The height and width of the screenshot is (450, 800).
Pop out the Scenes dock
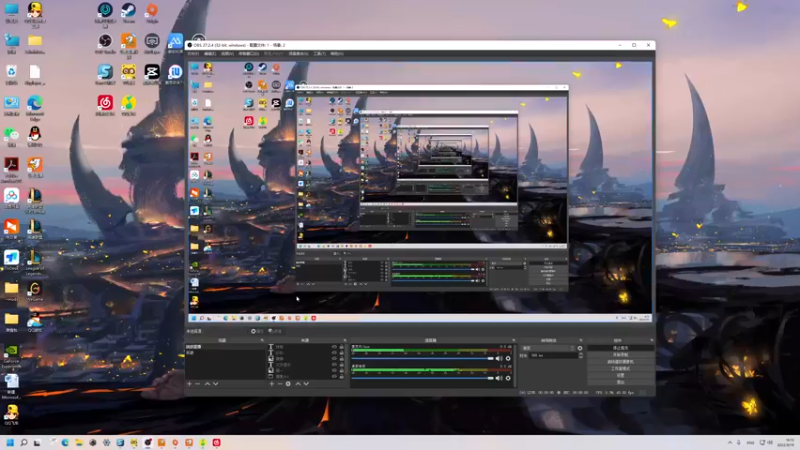[x=262, y=340]
